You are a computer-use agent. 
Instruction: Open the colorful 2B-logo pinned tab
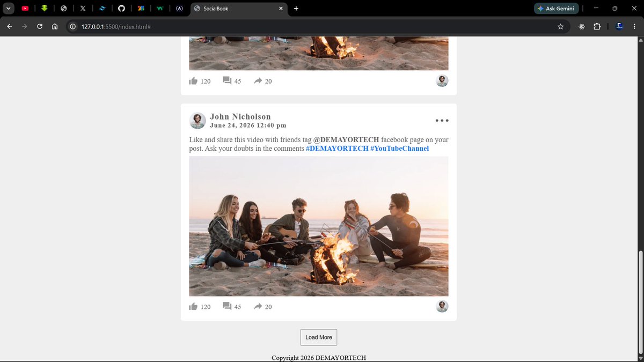coord(141,9)
